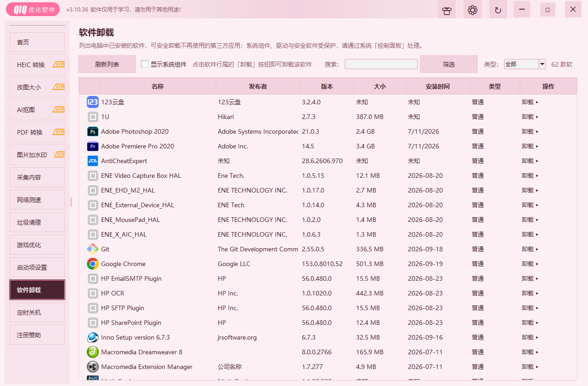588x386 pixels.
Task: Click the Adobe Photoshop 2020 icon
Action: pyautogui.click(x=93, y=131)
